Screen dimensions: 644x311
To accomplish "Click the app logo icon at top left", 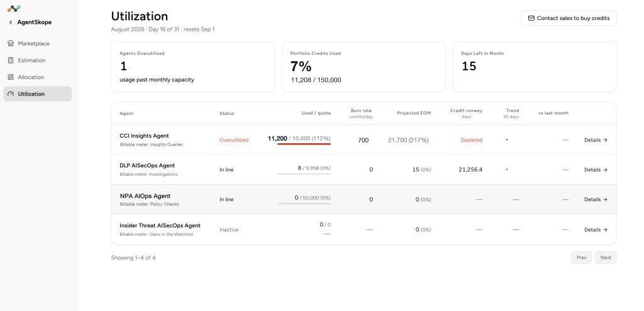I will pyautogui.click(x=14, y=8).
